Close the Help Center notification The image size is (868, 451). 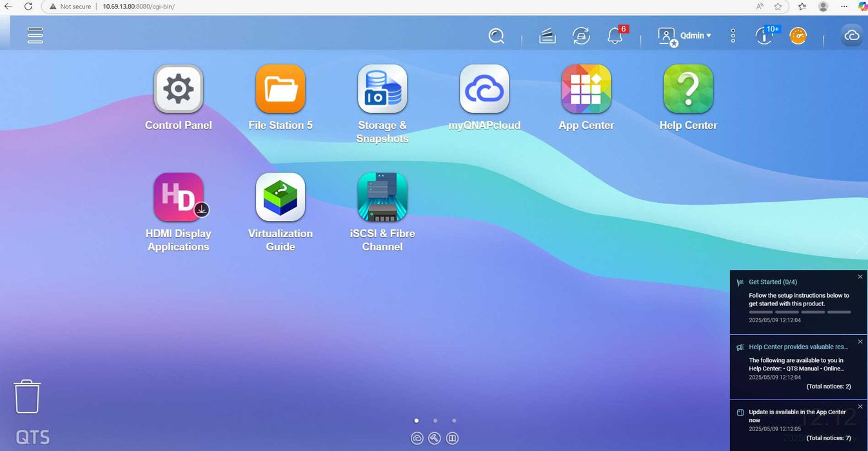click(860, 341)
